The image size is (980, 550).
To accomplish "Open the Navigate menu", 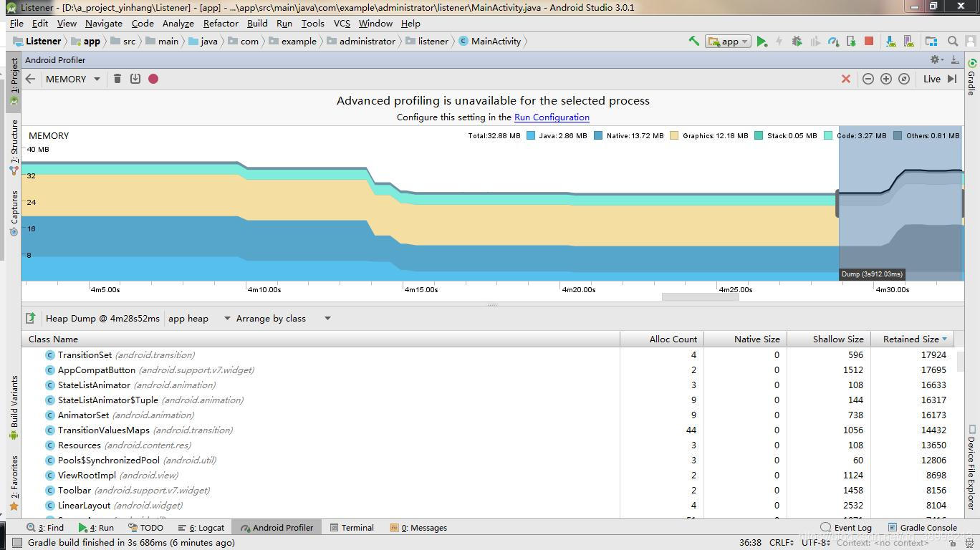I will [103, 23].
